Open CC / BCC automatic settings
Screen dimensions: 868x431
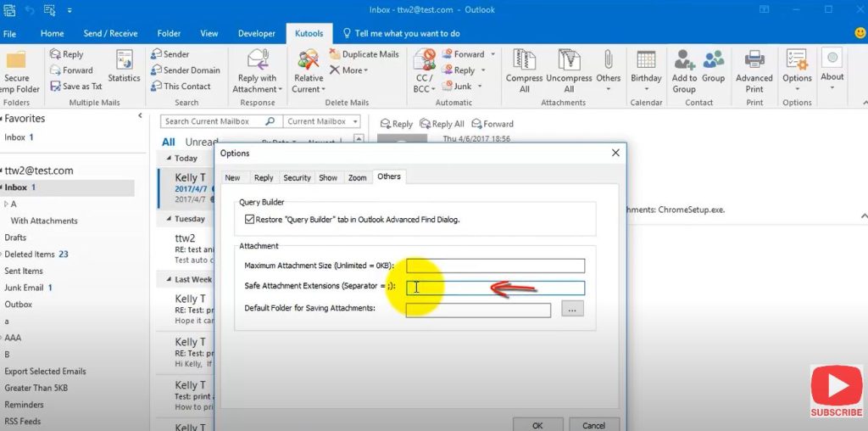tap(425, 72)
